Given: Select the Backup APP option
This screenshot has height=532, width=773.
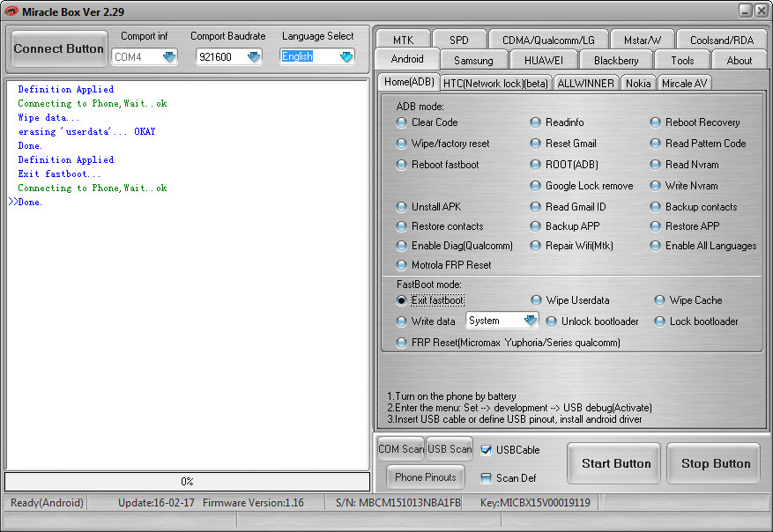Looking at the screenshot, I should click(x=566, y=226).
